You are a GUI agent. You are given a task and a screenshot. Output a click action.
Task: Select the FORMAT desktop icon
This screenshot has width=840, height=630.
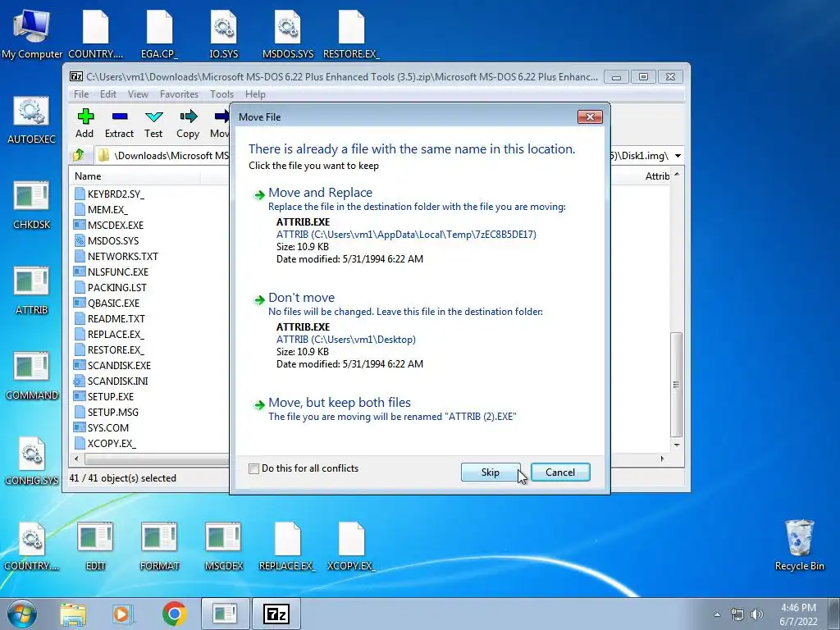(159, 546)
